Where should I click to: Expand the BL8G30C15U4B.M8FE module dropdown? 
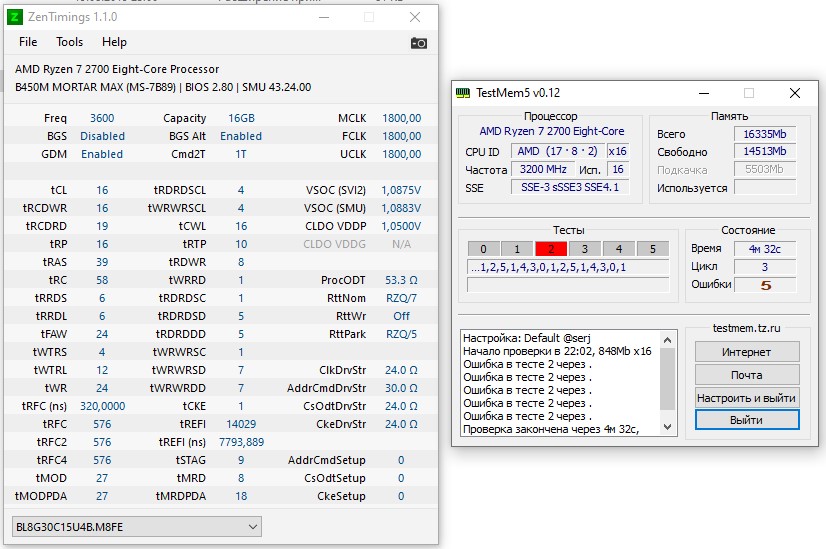[x=136, y=527]
